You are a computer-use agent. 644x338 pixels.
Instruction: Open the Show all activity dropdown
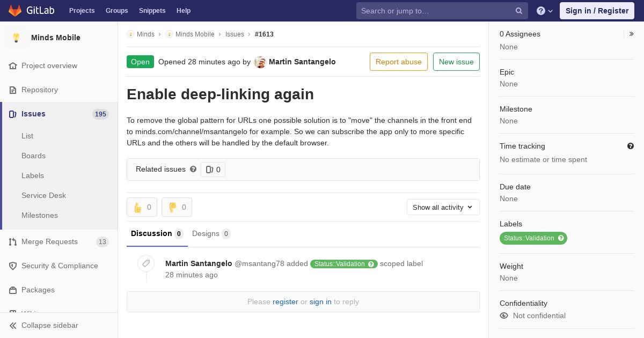(443, 207)
